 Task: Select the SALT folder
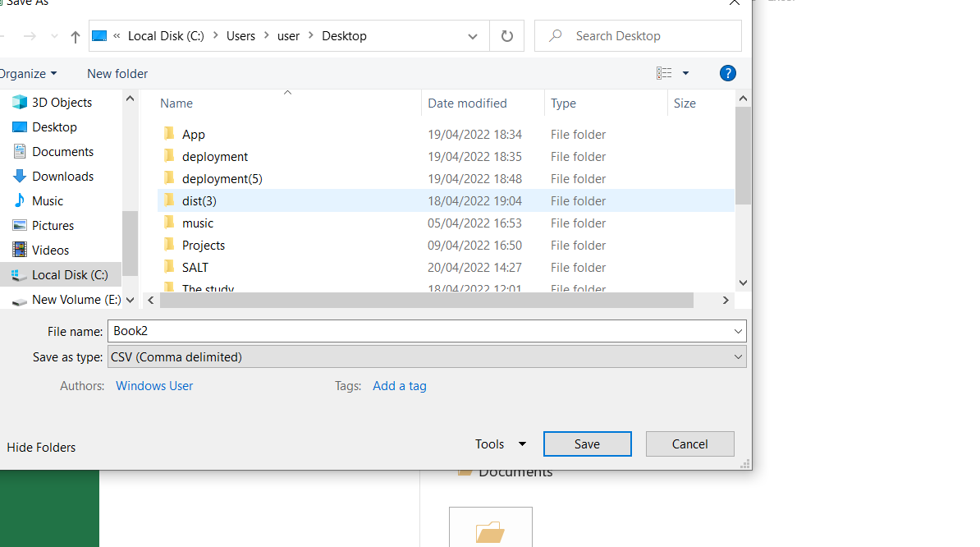[x=195, y=268]
